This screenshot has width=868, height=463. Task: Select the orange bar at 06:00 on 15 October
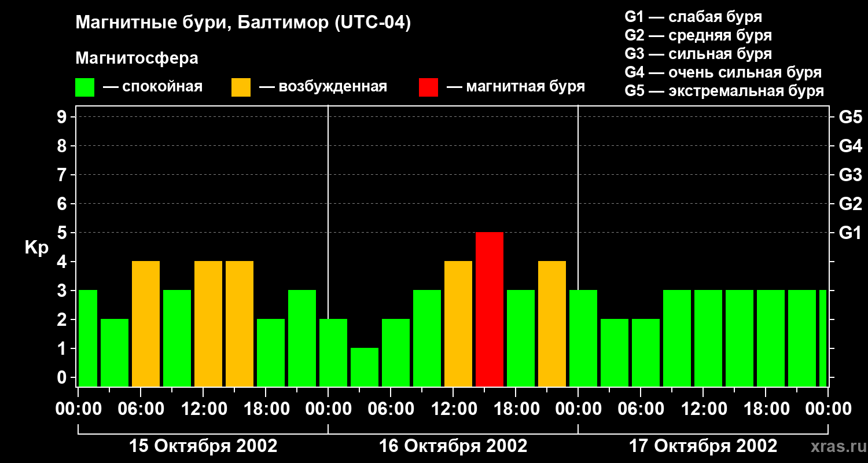click(x=146, y=324)
